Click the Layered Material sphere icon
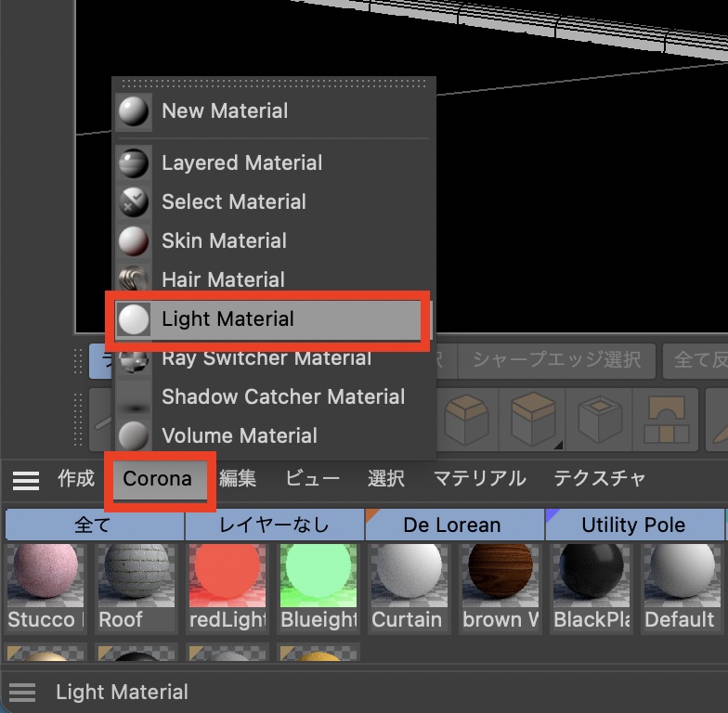728x713 pixels. pos(134,163)
